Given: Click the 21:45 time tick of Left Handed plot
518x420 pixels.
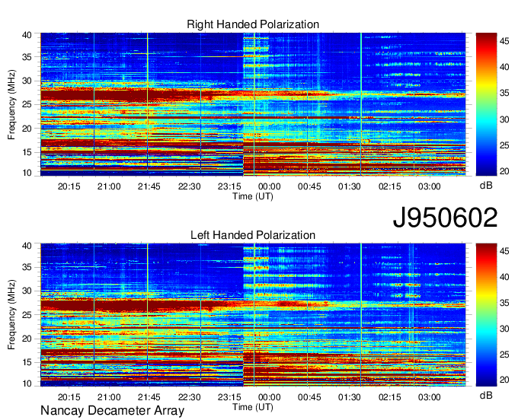Looking at the screenshot, I should 149,397.
